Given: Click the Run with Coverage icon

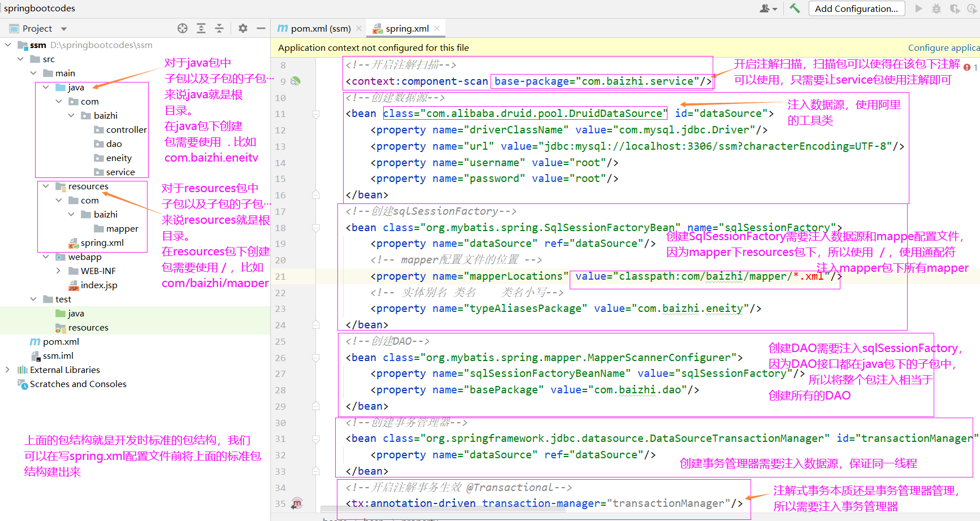Looking at the screenshot, I should coord(955,8).
